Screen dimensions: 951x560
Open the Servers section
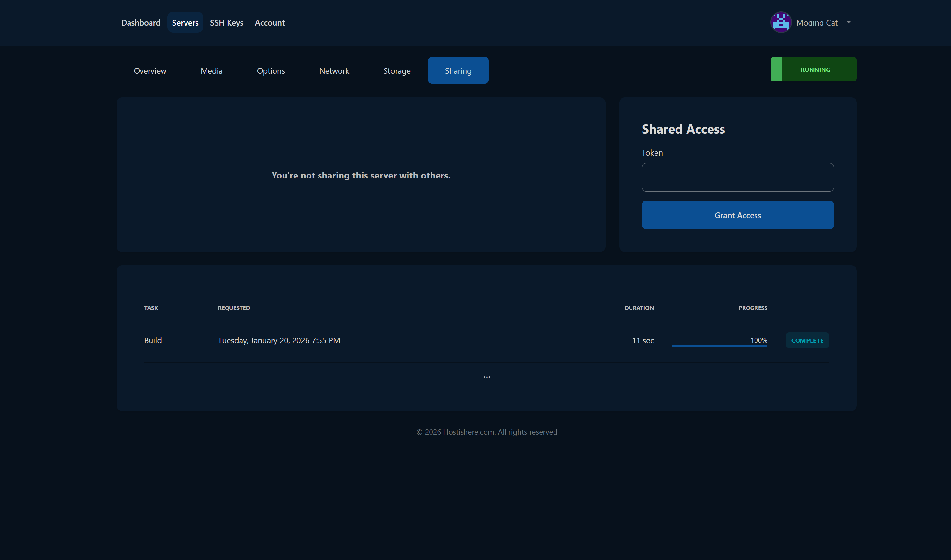tap(185, 23)
